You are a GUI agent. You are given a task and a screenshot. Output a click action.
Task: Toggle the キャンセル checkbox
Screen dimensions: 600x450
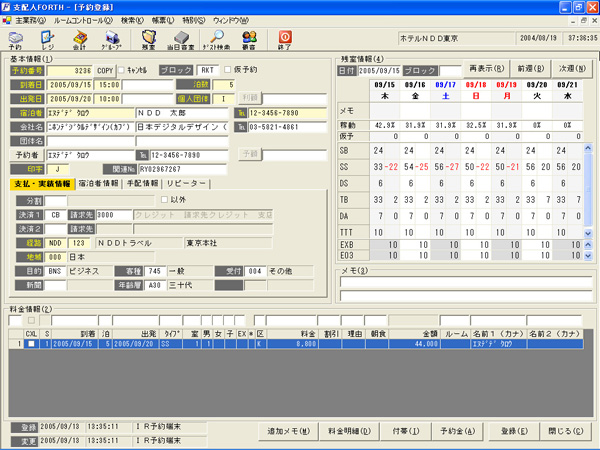(x=121, y=71)
